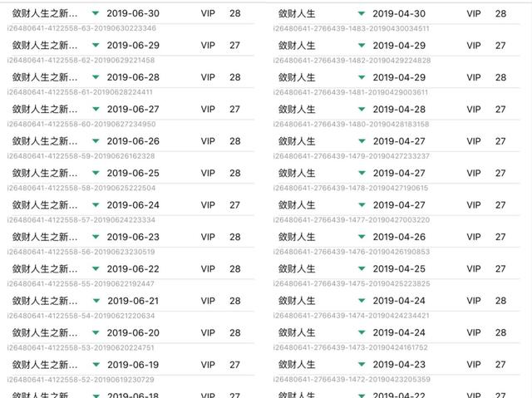Click the VIP label in the 2019-04-26 row

pos(474,238)
